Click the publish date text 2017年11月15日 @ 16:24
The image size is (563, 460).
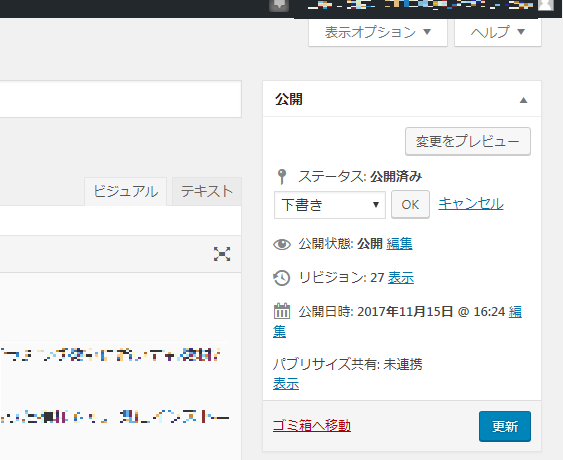(431, 312)
